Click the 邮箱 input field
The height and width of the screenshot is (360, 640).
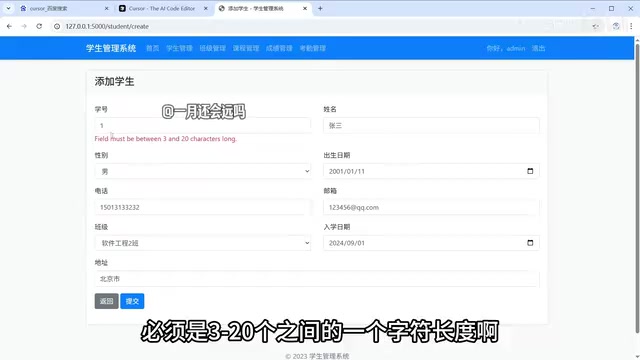431,207
